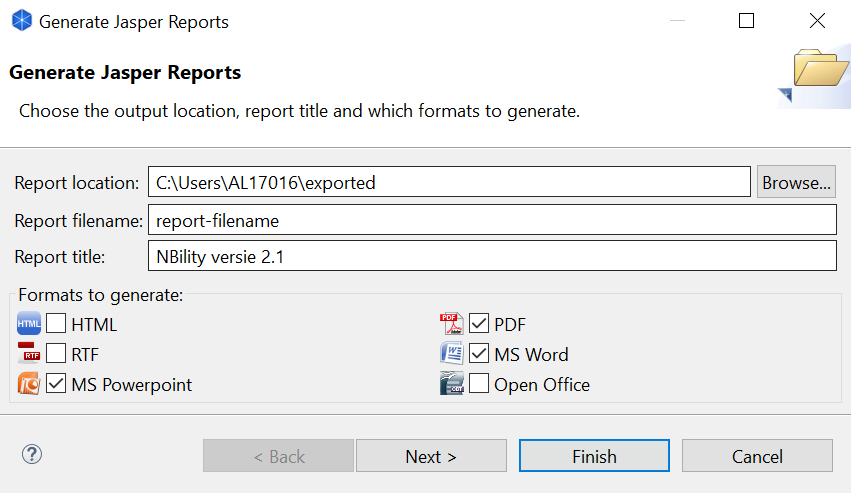Go to next page with Next >
Image resolution: width=851 pixels, height=493 pixels.
click(x=431, y=456)
